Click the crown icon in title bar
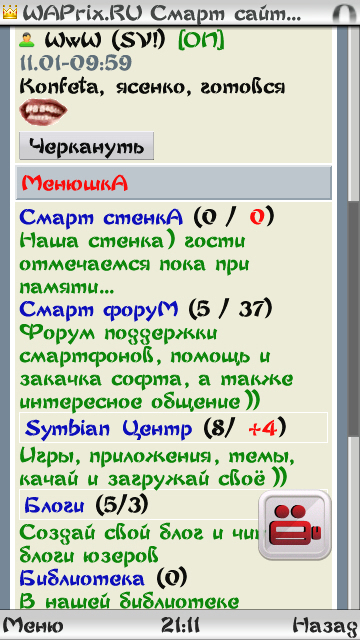 (x=10, y=13)
